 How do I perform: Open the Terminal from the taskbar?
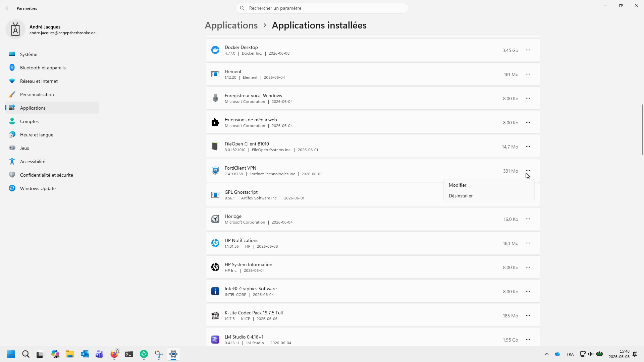click(x=129, y=354)
